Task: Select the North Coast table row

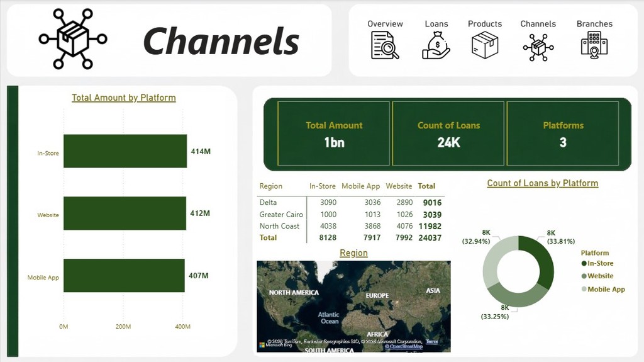Action: pos(350,226)
